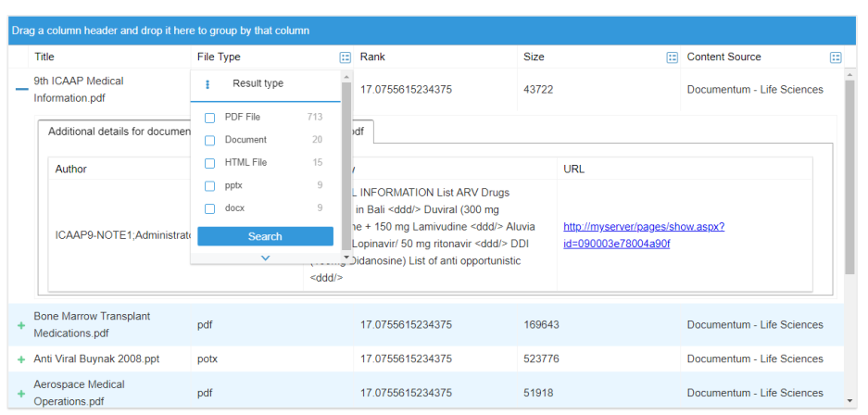Click the Result type menu header
The image size is (868, 415).
click(x=258, y=84)
